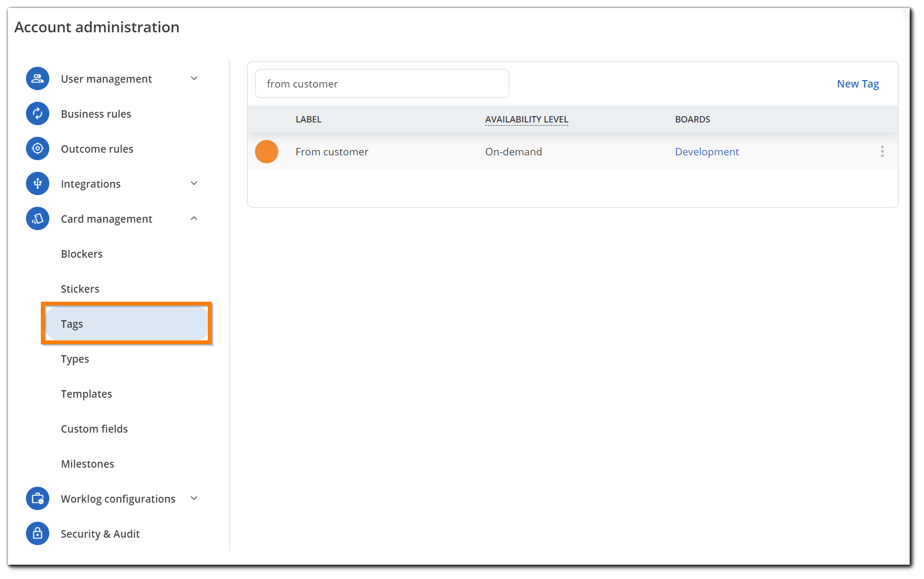Image resolution: width=924 pixels, height=579 pixels.
Task: Click the LABEL column header
Action: click(309, 119)
